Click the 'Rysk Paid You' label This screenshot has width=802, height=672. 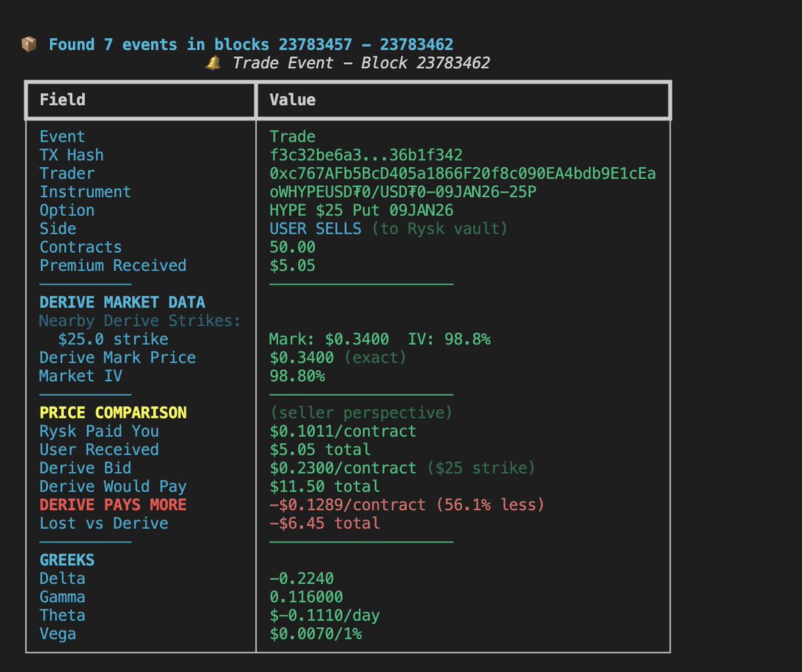(x=99, y=431)
